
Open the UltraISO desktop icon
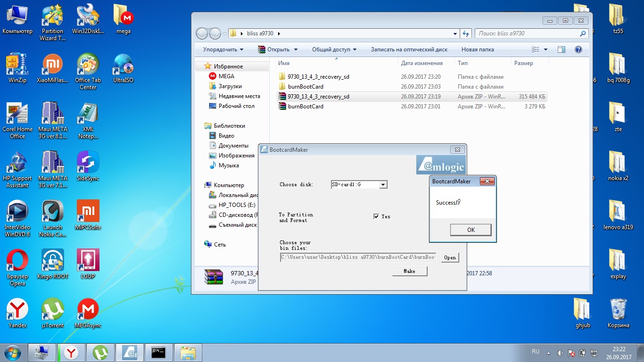[124, 68]
